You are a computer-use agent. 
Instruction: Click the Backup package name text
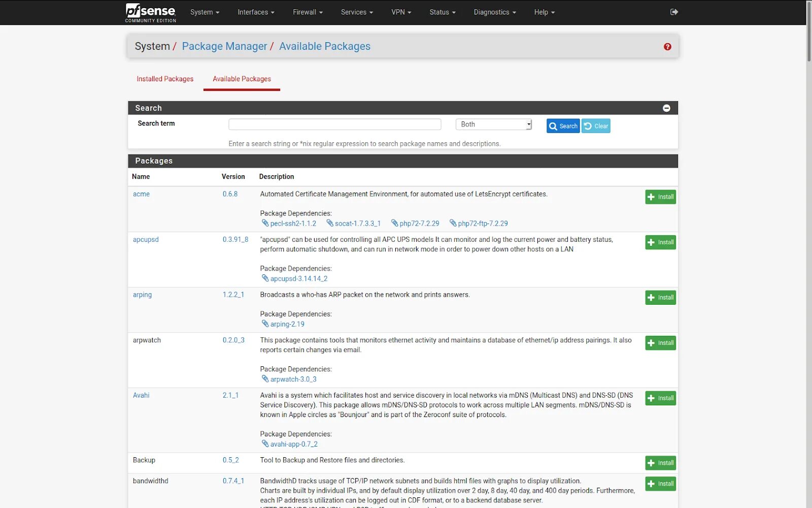coord(144,460)
